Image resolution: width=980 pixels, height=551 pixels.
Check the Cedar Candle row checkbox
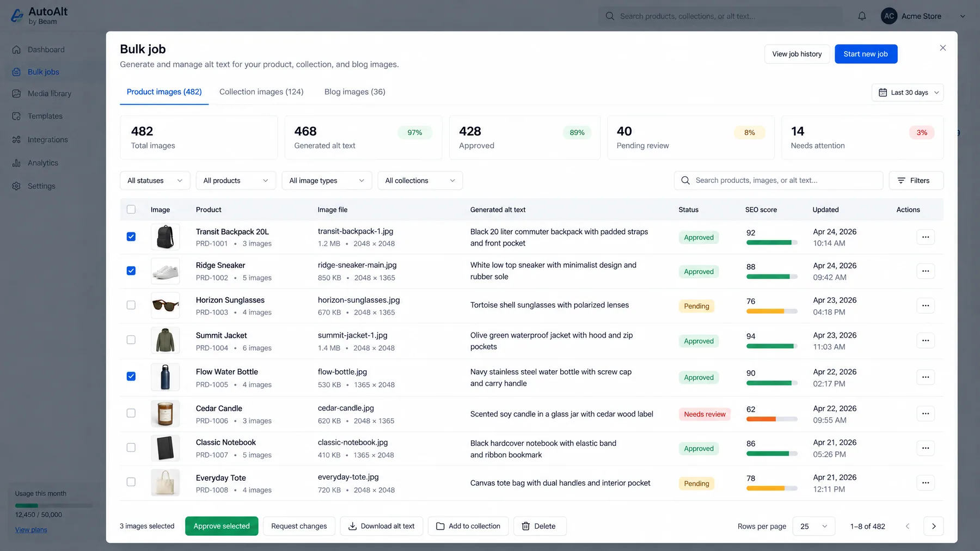click(131, 413)
